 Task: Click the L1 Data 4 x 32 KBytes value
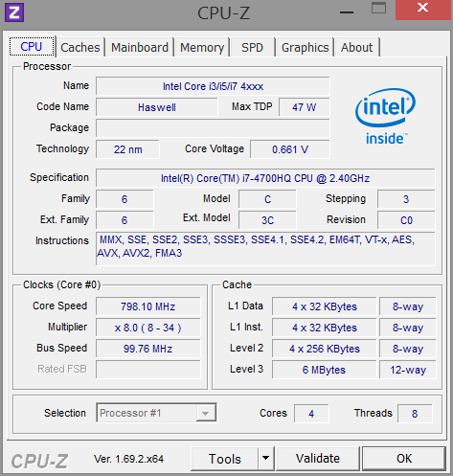[325, 306]
